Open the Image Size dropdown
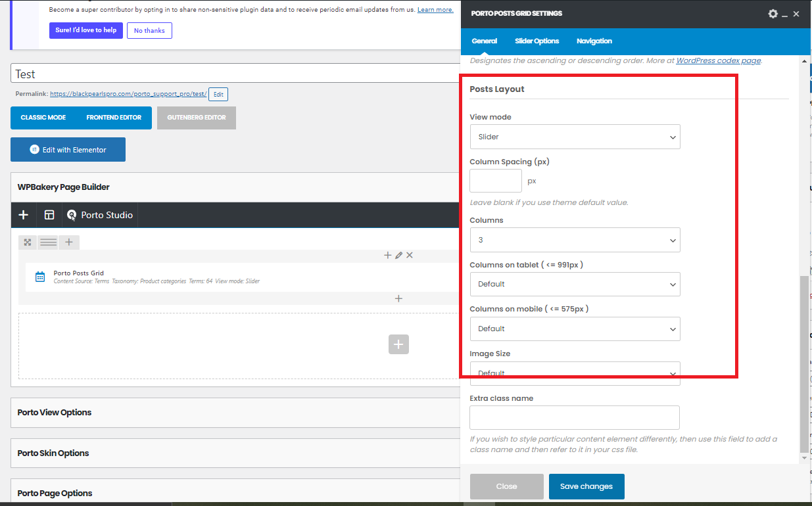The image size is (812, 506). click(x=575, y=373)
